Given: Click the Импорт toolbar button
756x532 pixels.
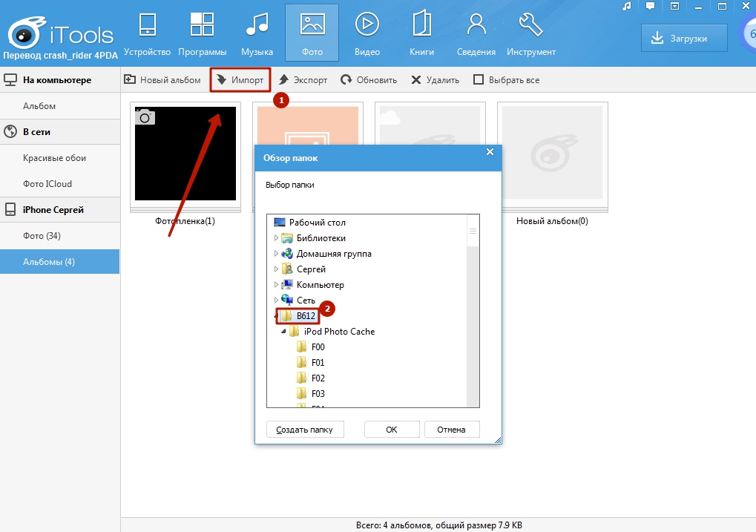Looking at the screenshot, I should 240,80.
